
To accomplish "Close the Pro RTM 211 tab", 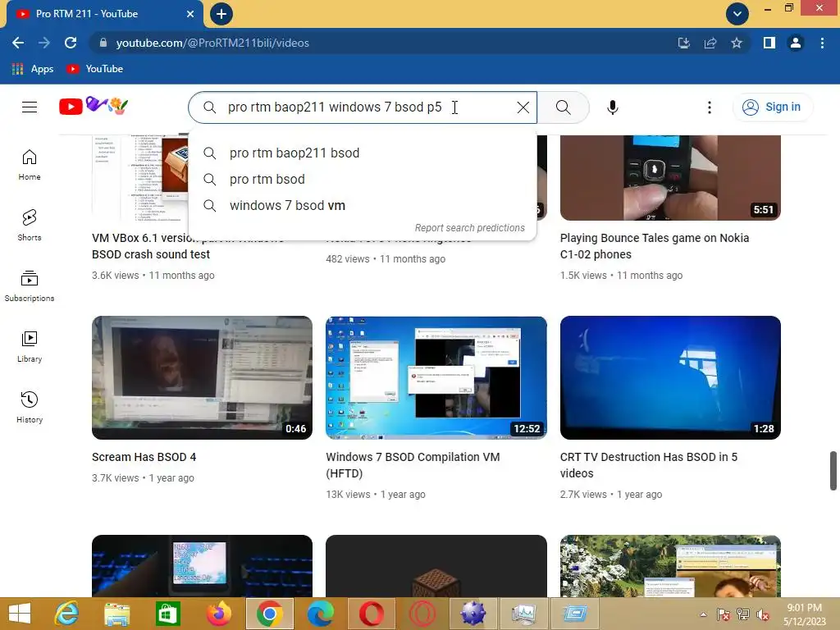I will pos(190,14).
